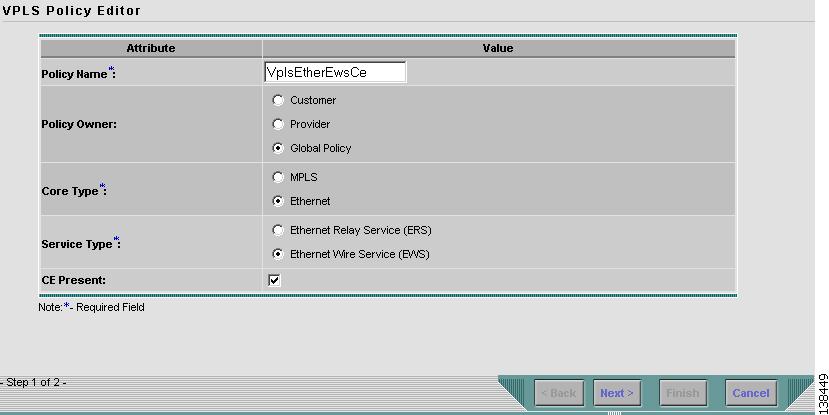Screen dimensions: 829x415
Task: Click the Service Type label
Action: (x=81, y=243)
